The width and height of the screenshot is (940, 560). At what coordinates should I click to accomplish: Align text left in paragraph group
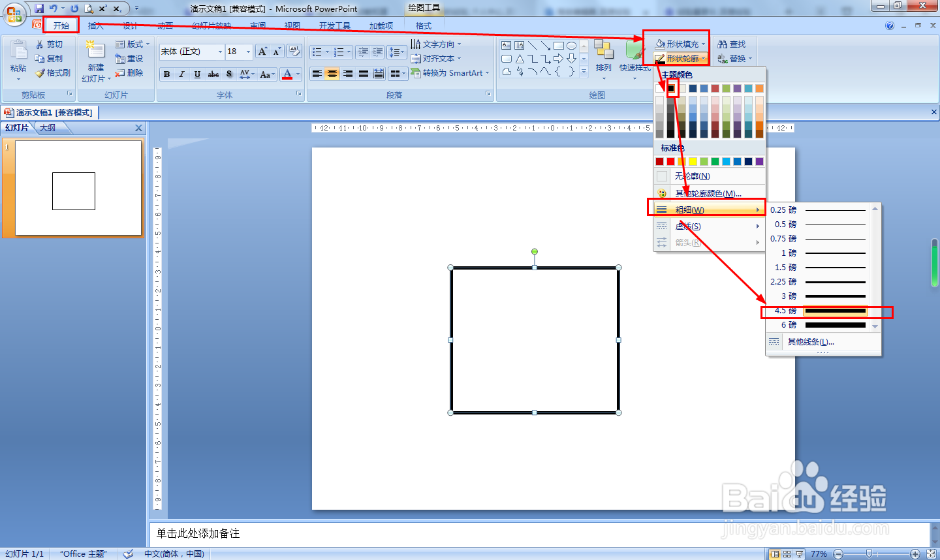317,74
